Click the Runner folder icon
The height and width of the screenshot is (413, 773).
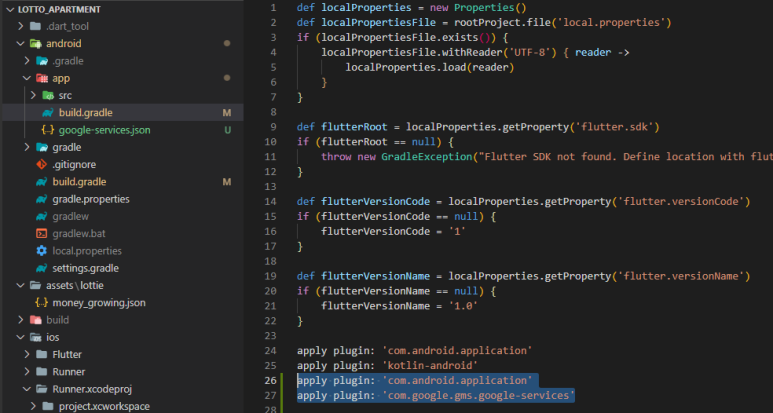[42, 372]
